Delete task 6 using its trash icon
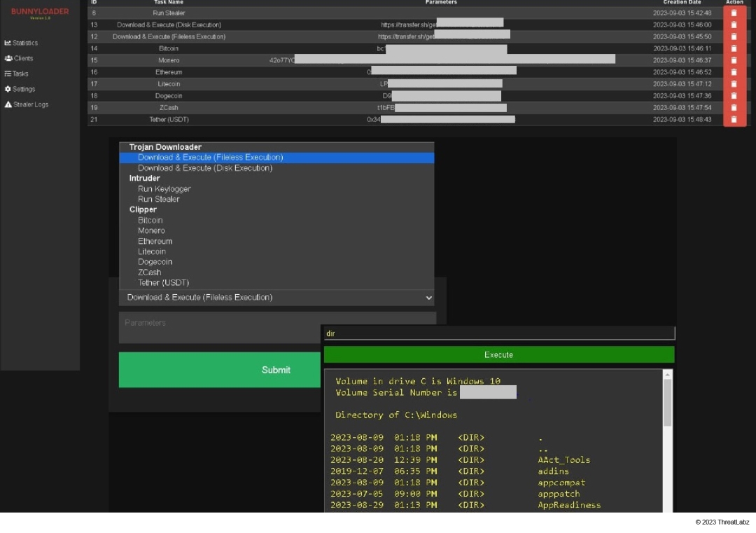 tap(734, 13)
